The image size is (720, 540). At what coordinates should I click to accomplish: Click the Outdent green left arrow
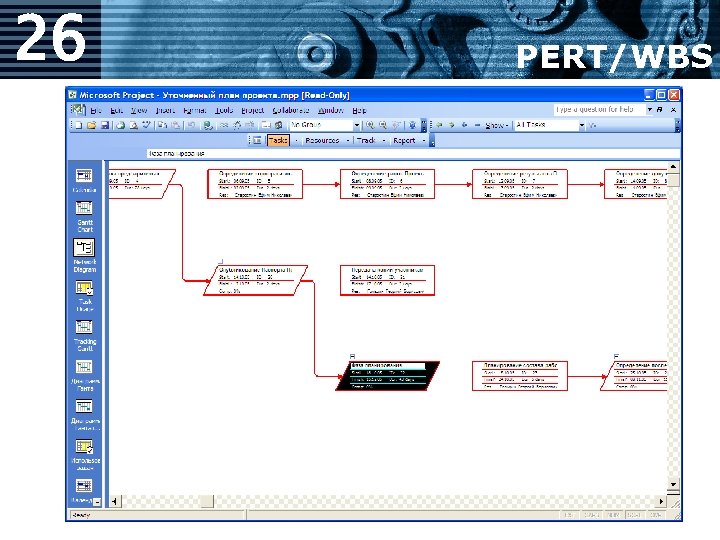tap(439, 125)
